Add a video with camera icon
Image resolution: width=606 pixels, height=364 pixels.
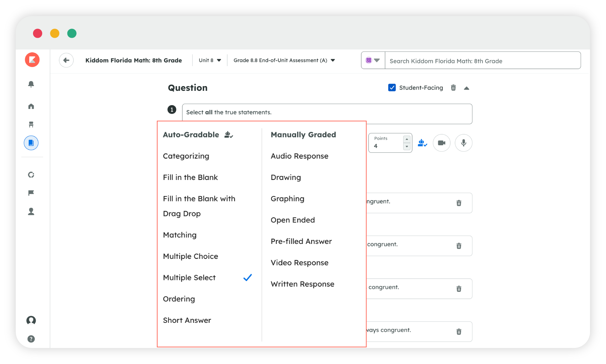442,143
